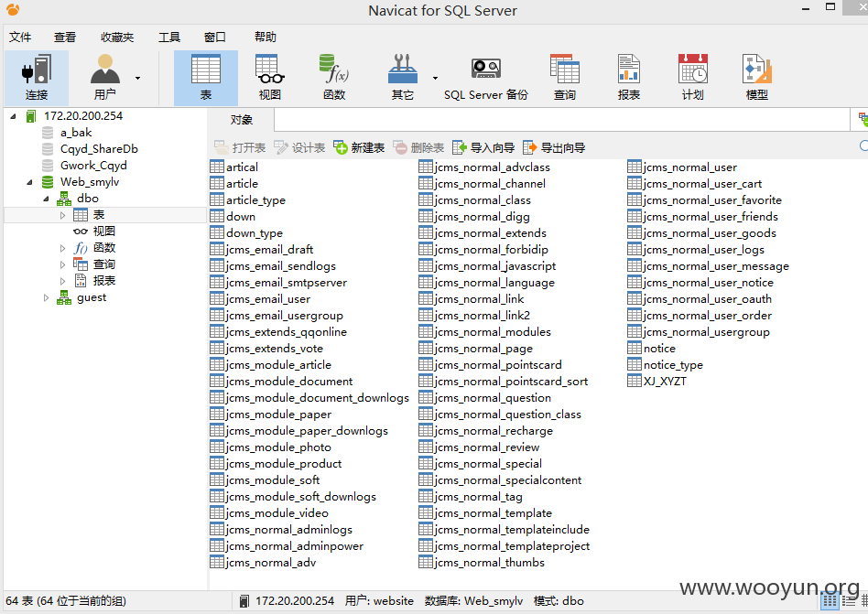Select the jcms_normal_javascript table
Viewport: 868px width, 614px height.
point(495,266)
